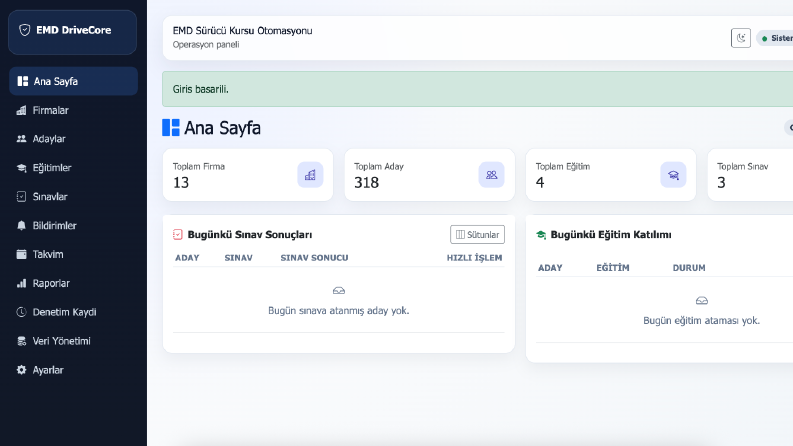Click the Toplam Firma 13 stat card
Viewport: 793px width, 446px height.
(x=248, y=175)
